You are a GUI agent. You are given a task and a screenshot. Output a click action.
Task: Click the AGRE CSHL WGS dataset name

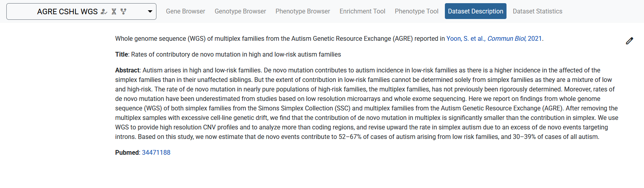pos(67,11)
